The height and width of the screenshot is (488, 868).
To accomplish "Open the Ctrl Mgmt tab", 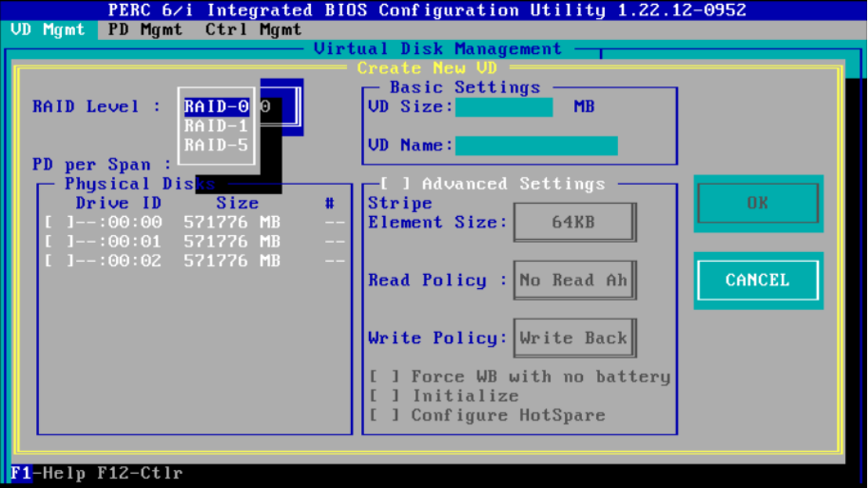I will (x=253, y=30).
